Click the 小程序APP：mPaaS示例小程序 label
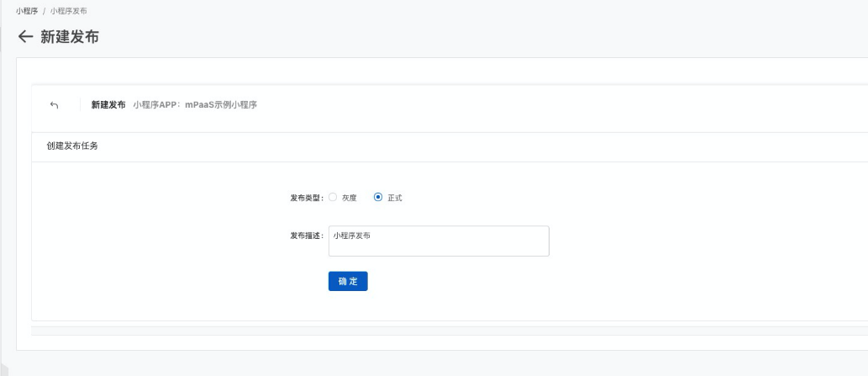This screenshot has width=868, height=376. click(195, 104)
